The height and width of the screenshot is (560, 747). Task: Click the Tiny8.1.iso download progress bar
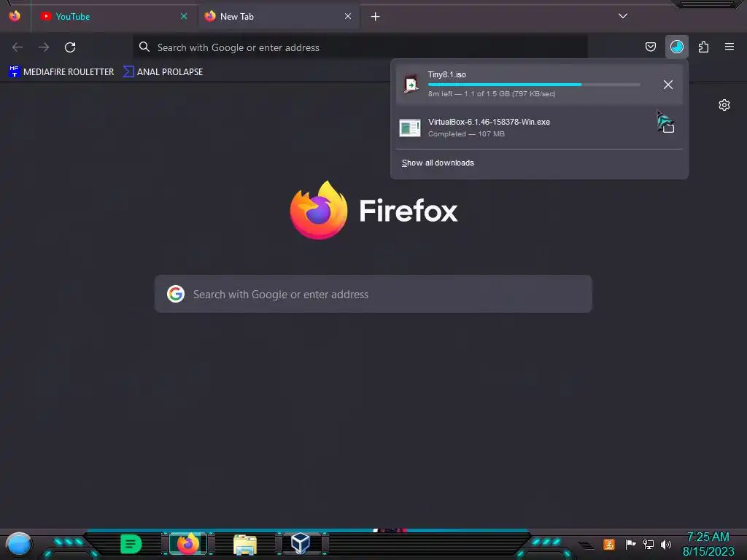[x=534, y=85]
